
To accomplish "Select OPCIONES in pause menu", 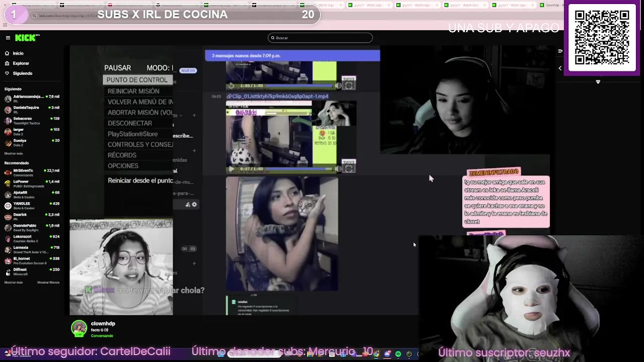I will point(123,166).
